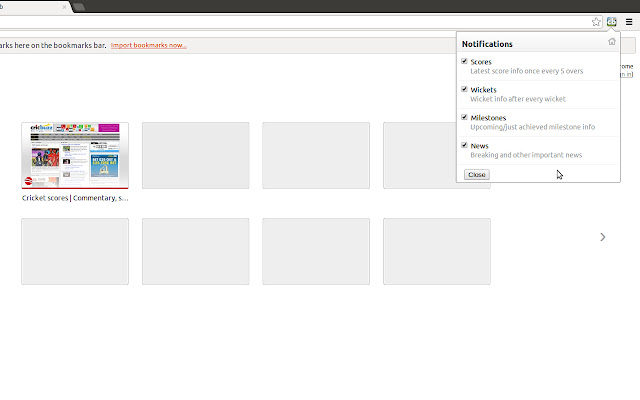Go to next page with right chevron
Viewport: 640px width, 400px height.
(x=603, y=237)
